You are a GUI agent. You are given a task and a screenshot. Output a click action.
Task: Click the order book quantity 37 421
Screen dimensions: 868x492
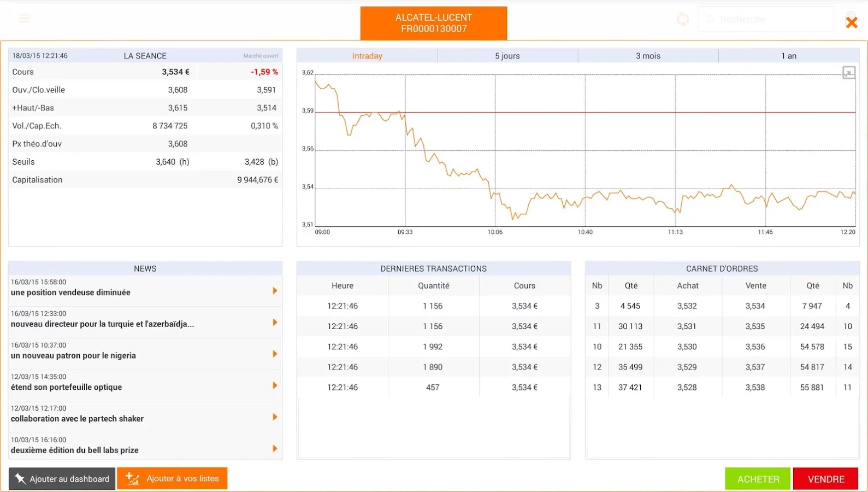coord(630,387)
